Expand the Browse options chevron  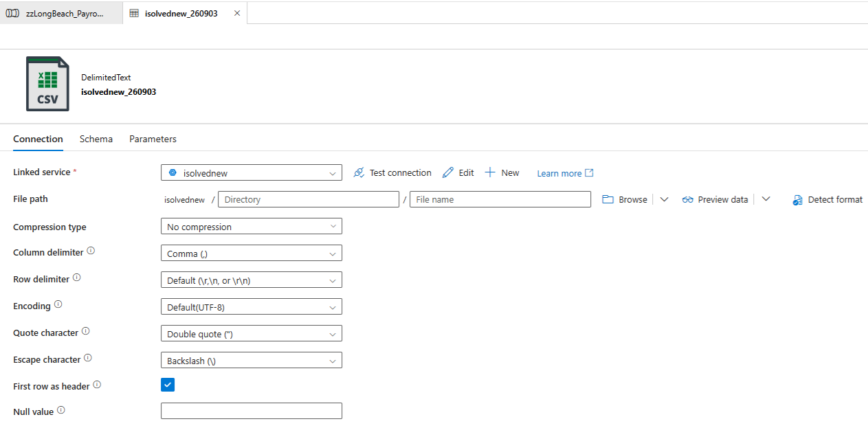[x=664, y=199]
